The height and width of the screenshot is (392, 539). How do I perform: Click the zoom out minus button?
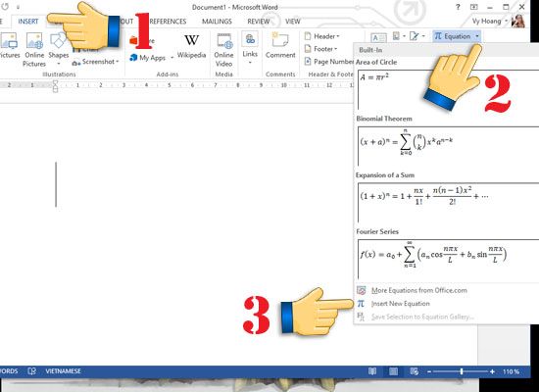tap(429, 371)
